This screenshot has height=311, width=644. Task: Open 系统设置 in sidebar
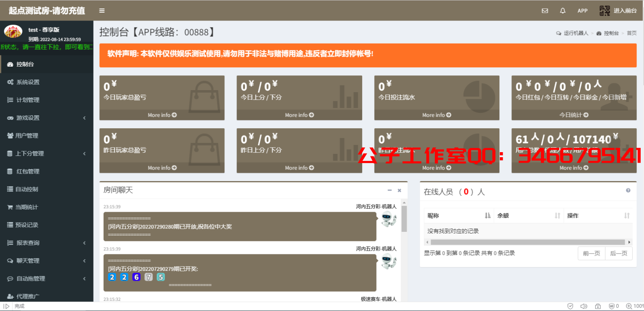pos(47,82)
